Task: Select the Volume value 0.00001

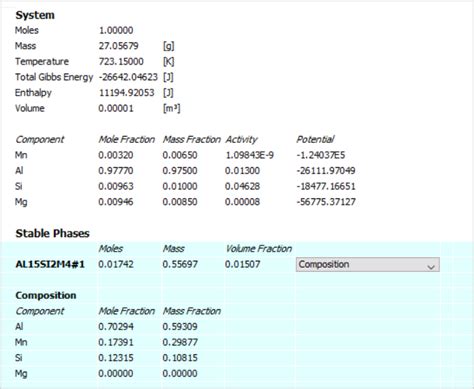Action: (x=116, y=108)
